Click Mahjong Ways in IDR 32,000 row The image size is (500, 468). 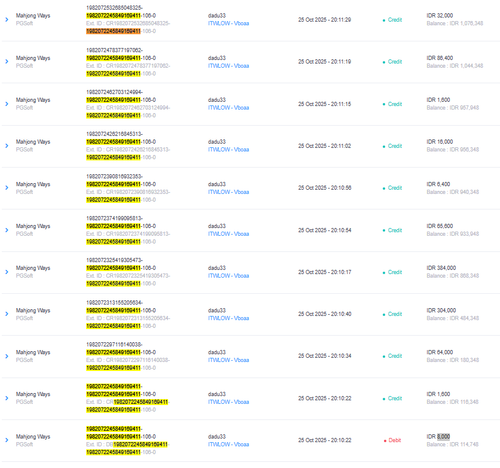coord(33,16)
